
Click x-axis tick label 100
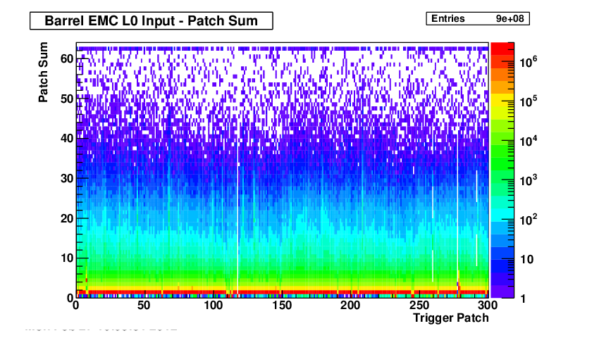coord(213,306)
